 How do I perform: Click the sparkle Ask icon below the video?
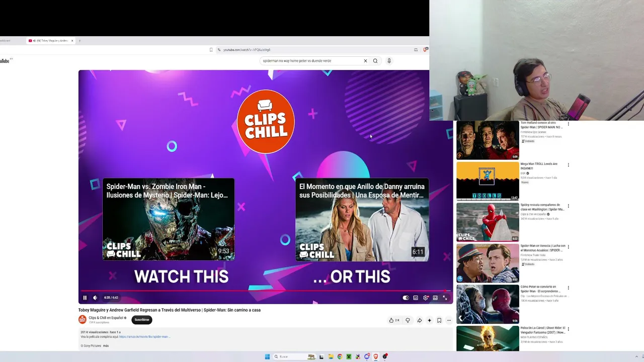[x=429, y=320]
